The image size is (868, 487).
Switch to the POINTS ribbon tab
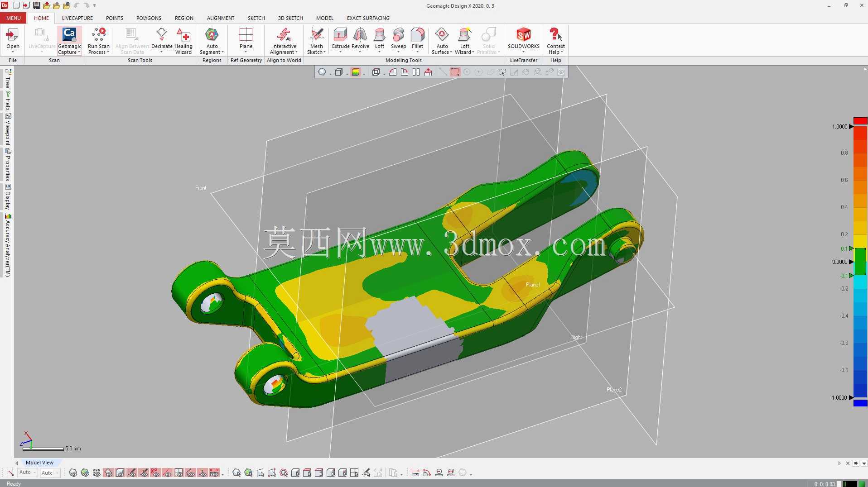(115, 18)
